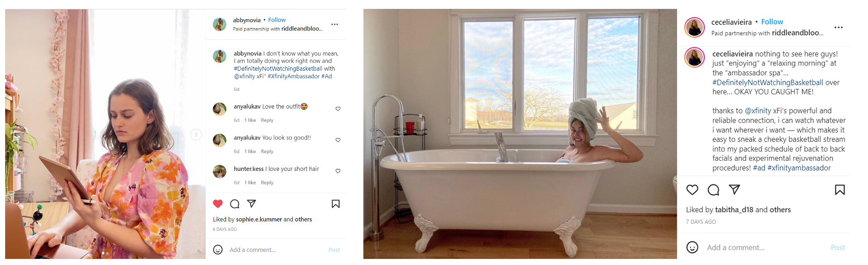Image resolution: width=868 pixels, height=265 pixels.
Task: Advance to next photo with carousel arrow
Action: tap(196, 135)
